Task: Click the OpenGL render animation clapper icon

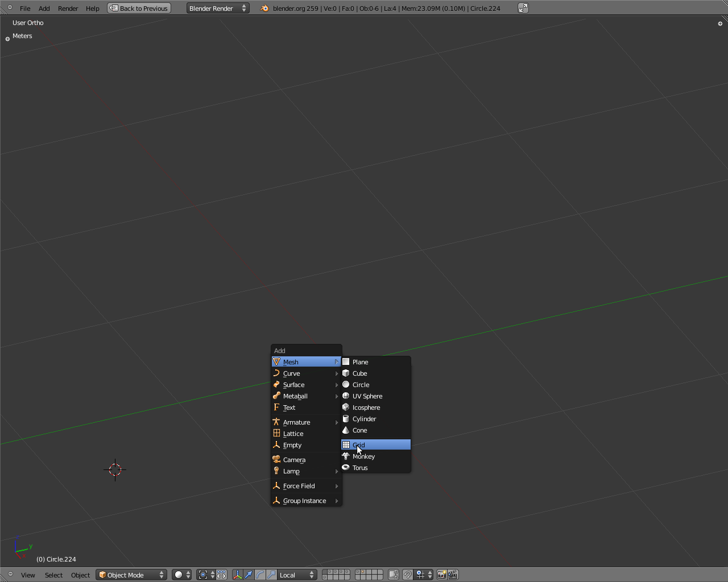Action: tap(453, 575)
